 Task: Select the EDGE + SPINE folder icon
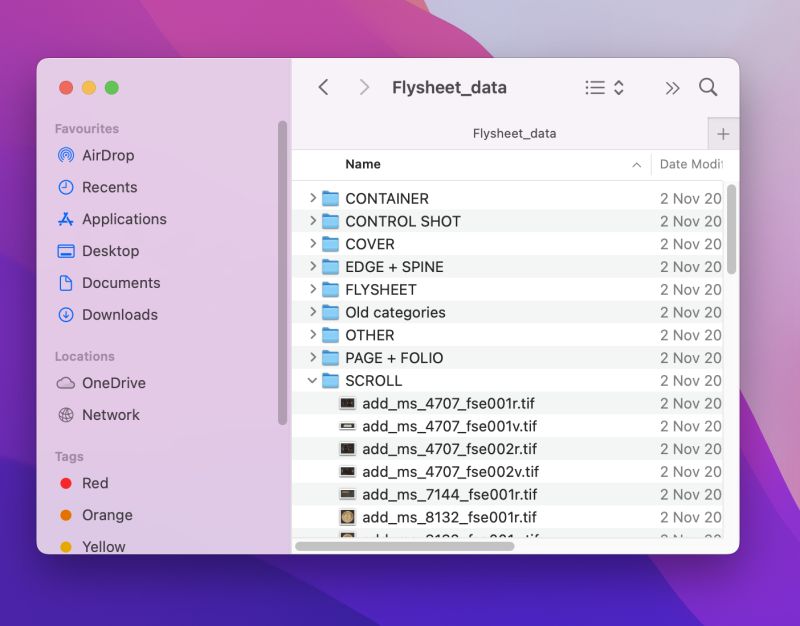coord(331,267)
